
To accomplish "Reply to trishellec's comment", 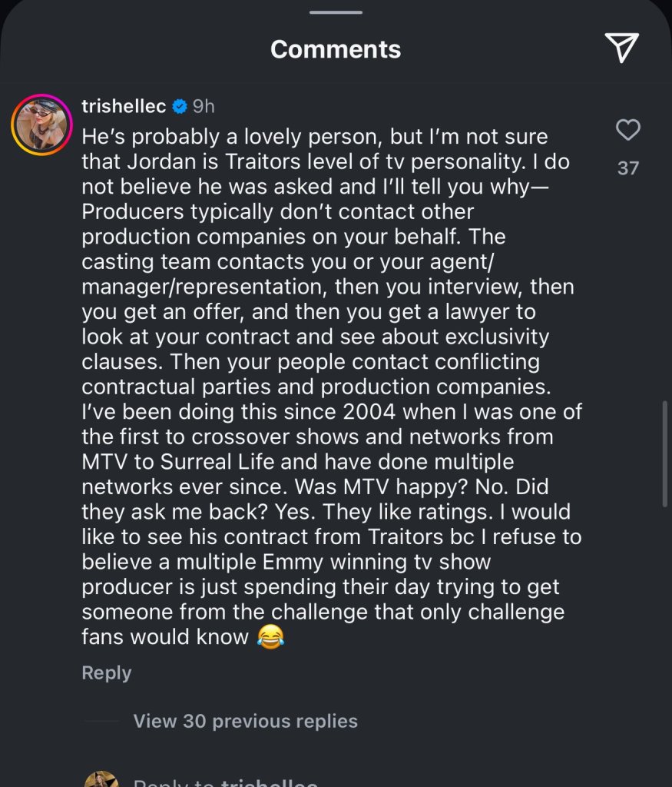I will pyautogui.click(x=106, y=672).
